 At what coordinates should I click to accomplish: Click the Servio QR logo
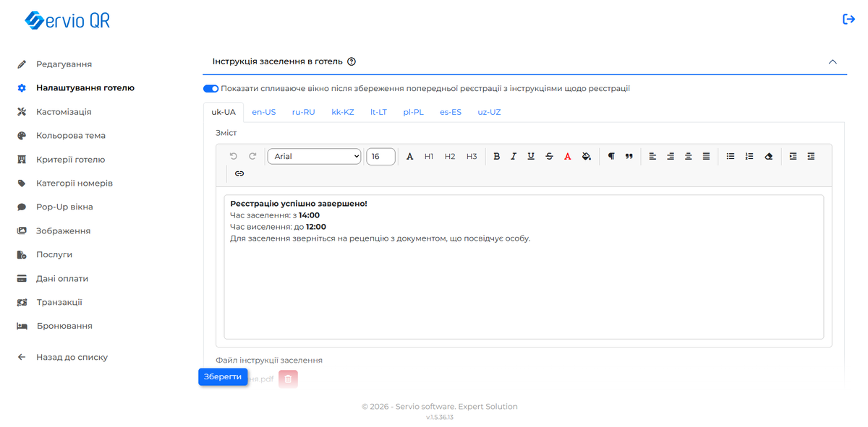click(x=67, y=20)
